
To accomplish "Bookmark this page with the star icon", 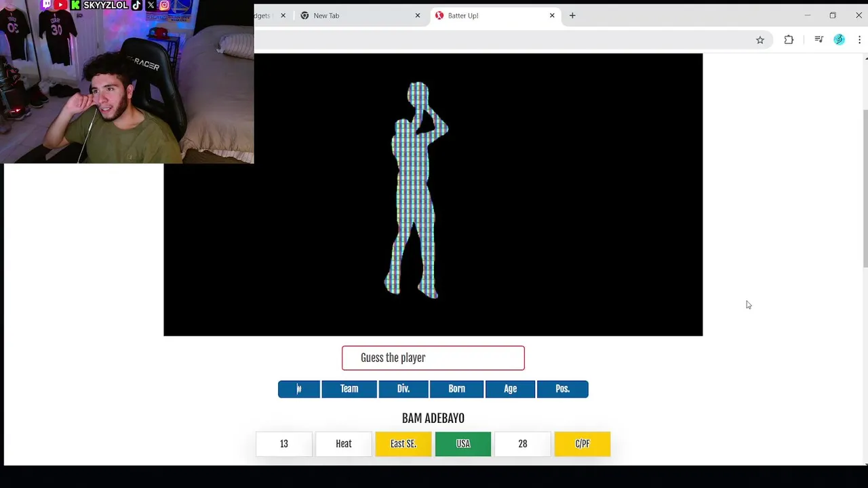I will coord(760,40).
